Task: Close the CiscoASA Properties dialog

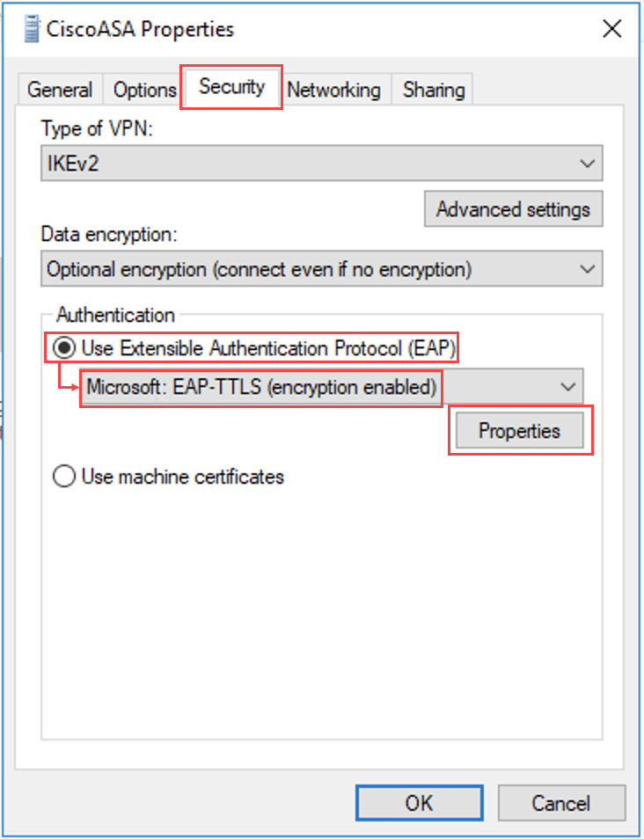Action: tap(611, 28)
